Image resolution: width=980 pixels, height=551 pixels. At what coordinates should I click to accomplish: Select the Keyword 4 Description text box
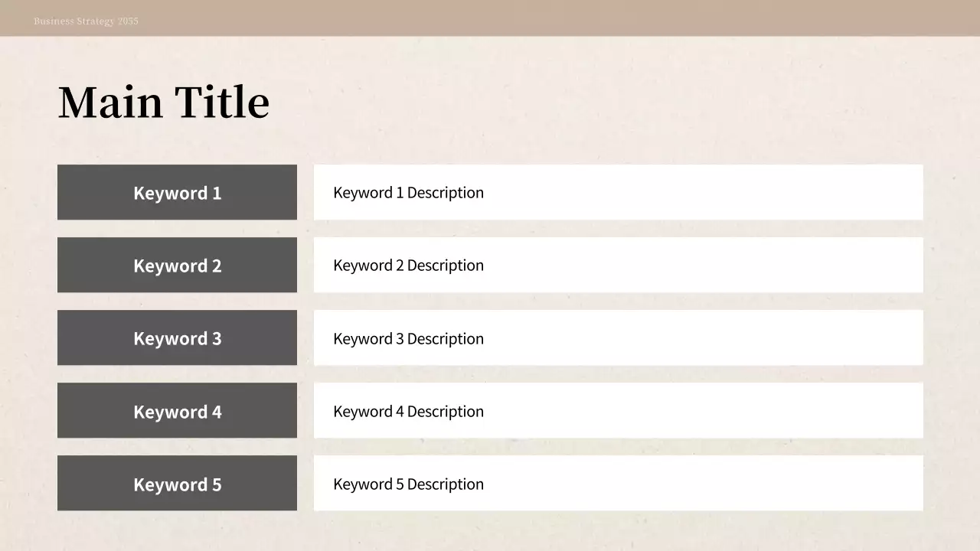[618, 410]
